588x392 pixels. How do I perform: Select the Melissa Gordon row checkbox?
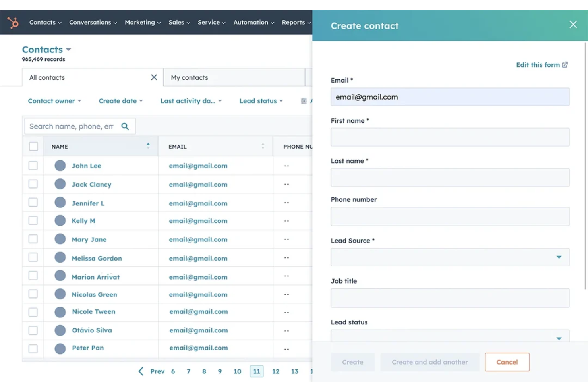[x=33, y=257]
